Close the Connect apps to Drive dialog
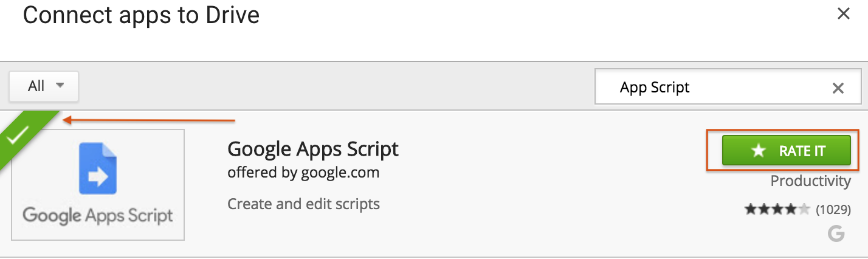Screen dimensions: 868x259 [843, 13]
